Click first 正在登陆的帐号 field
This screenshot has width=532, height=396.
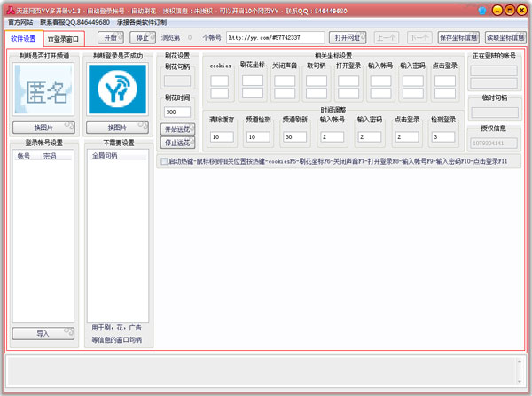pos(494,71)
